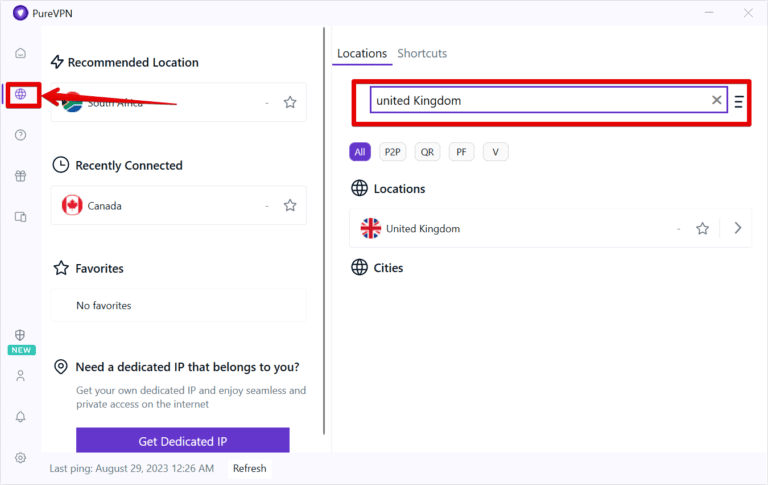Image resolution: width=768 pixels, height=485 pixels.
Task: Star Canada as a favorite
Action: 290,205
